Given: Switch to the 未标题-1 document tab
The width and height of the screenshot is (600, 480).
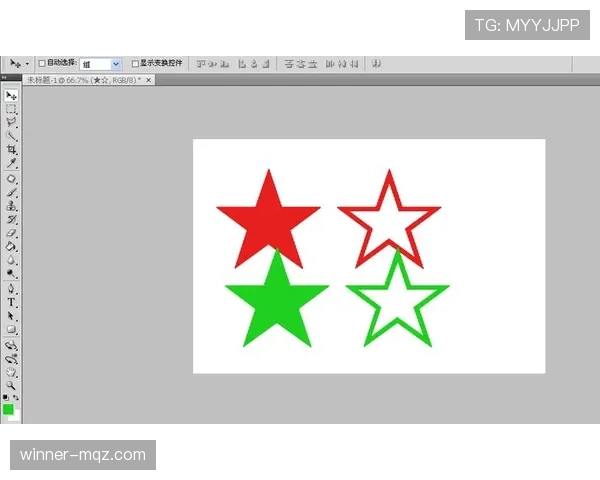Looking at the screenshot, I should pos(84,80).
